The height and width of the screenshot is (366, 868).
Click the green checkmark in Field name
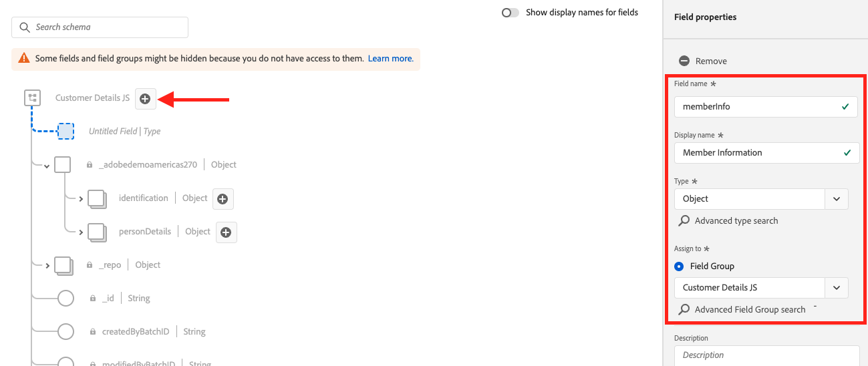coord(846,106)
